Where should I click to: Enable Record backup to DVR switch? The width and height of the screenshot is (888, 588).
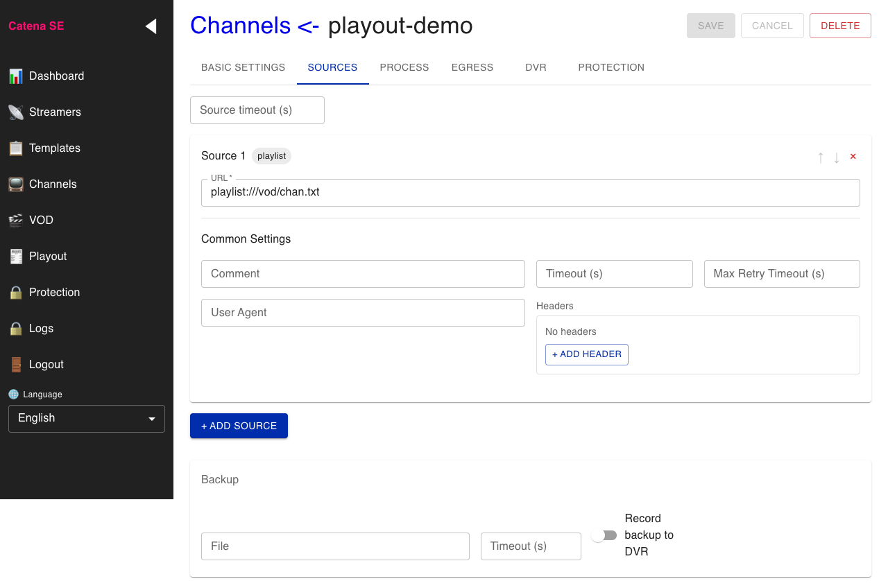click(604, 535)
